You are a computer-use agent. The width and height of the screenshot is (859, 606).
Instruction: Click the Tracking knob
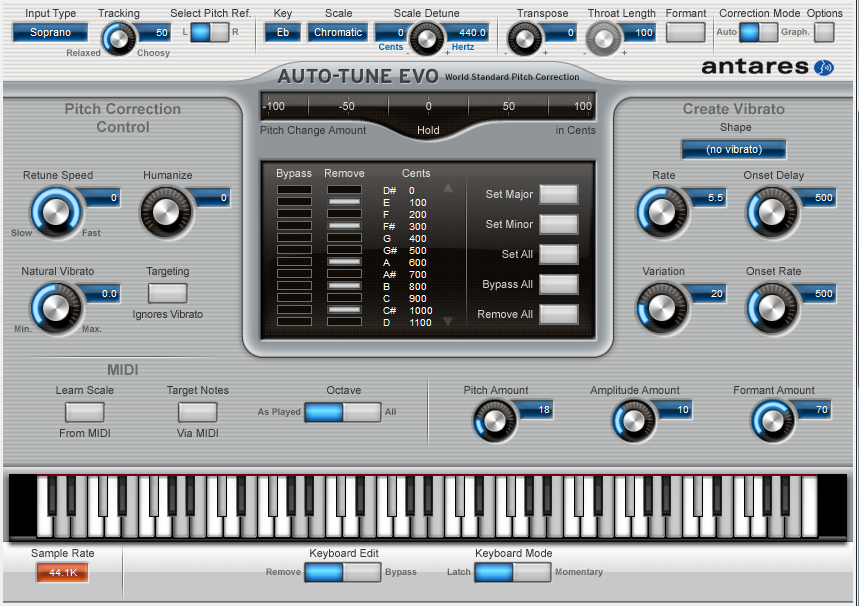coord(119,39)
